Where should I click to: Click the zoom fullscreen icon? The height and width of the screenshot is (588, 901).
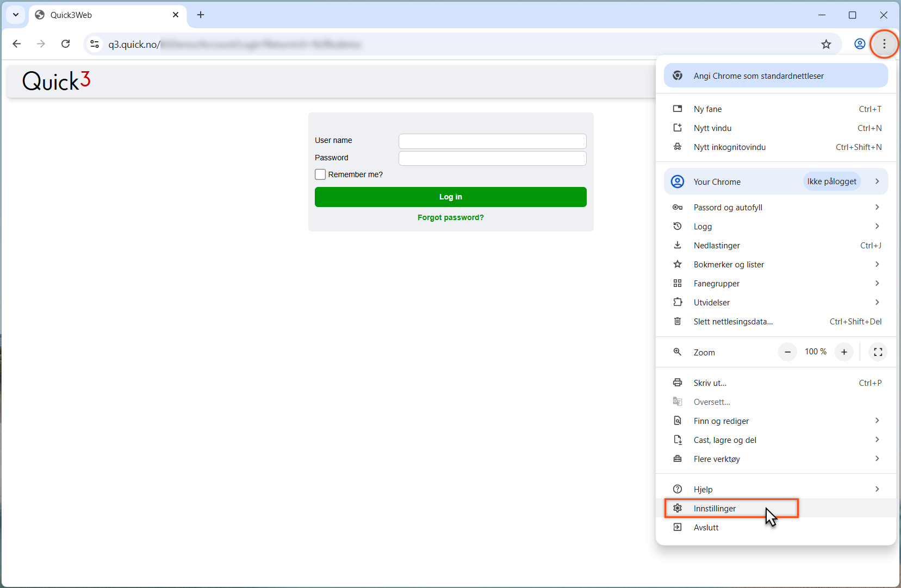point(878,352)
